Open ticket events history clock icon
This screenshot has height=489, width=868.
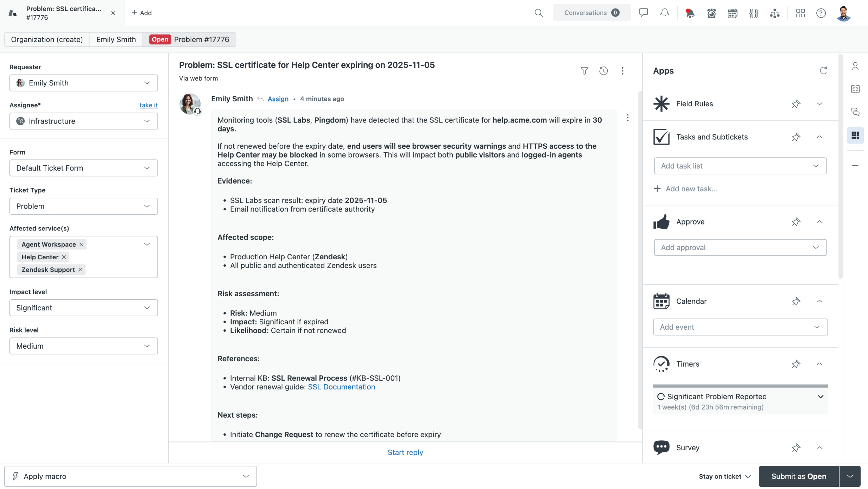(603, 71)
